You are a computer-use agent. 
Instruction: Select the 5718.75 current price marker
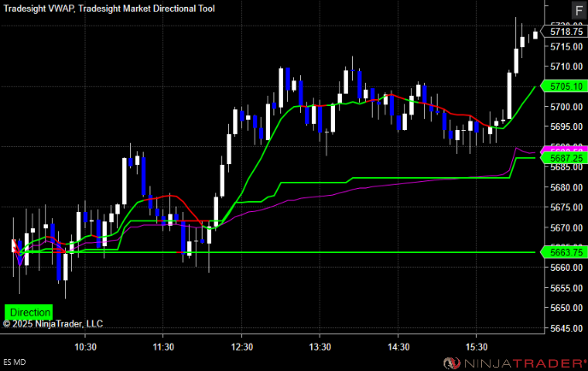click(564, 32)
